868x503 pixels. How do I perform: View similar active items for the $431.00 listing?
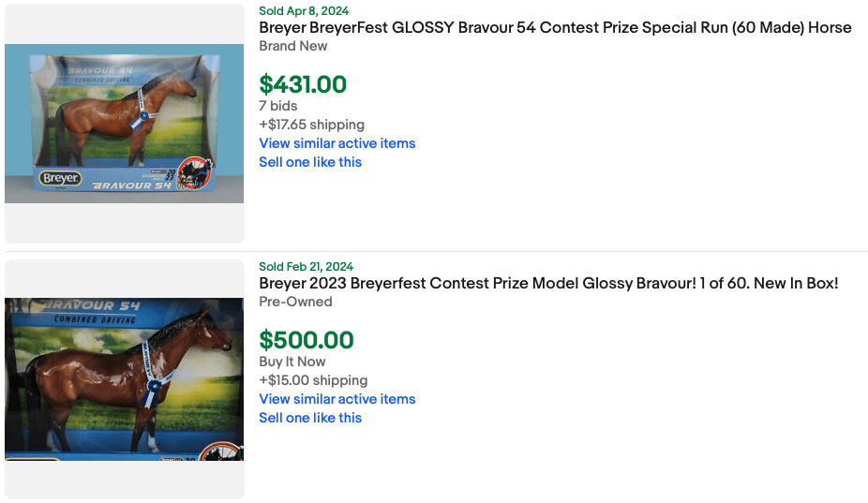tap(337, 143)
